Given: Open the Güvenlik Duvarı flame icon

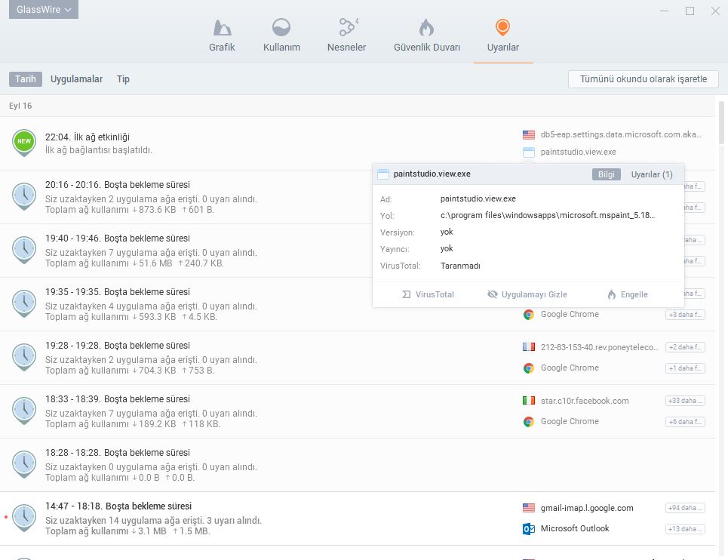Looking at the screenshot, I should pyautogui.click(x=426, y=27).
